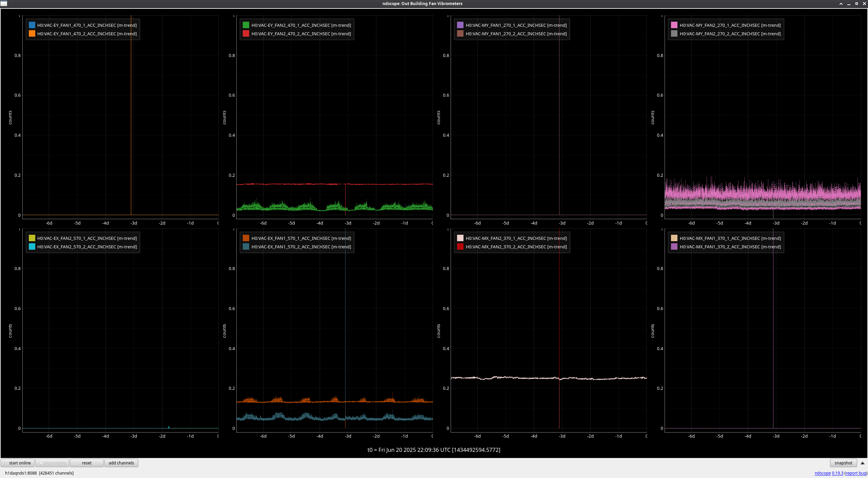Click the counts axis label of EY FAN1 plot
Viewport: 868px width, 478px height.
(10, 117)
